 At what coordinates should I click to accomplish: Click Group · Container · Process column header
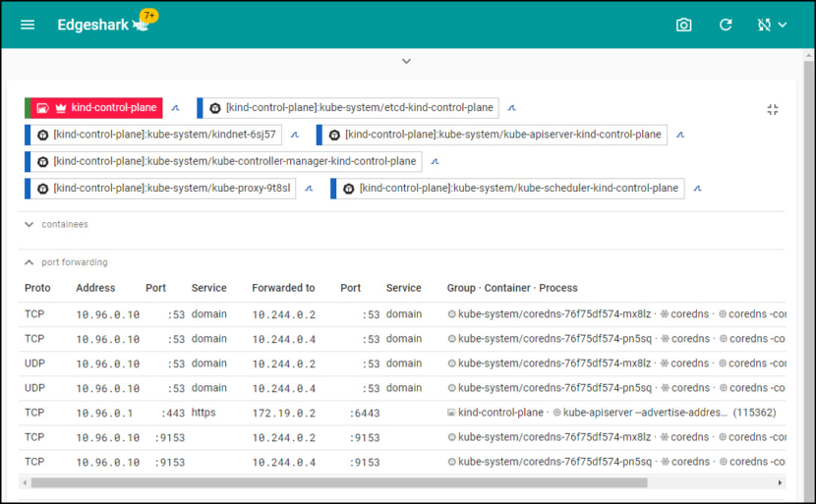click(x=512, y=288)
